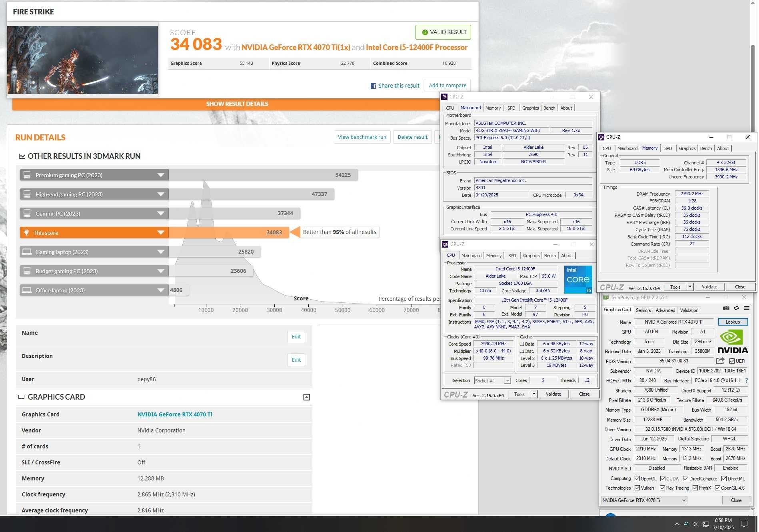This screenshot has height=532, width=759.
Task: Expand Gaming PC (2023) arrow
Action: [161, 213]
